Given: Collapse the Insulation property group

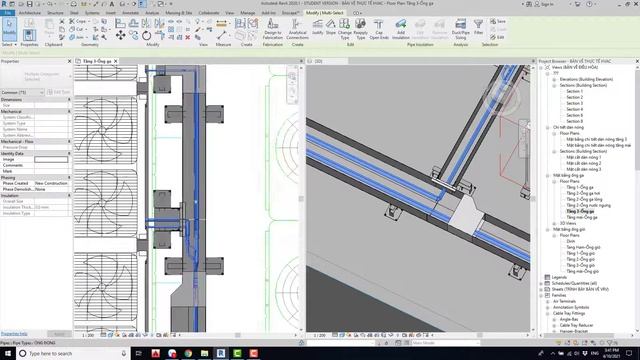Looking at the screenshot, I should 69,196.
